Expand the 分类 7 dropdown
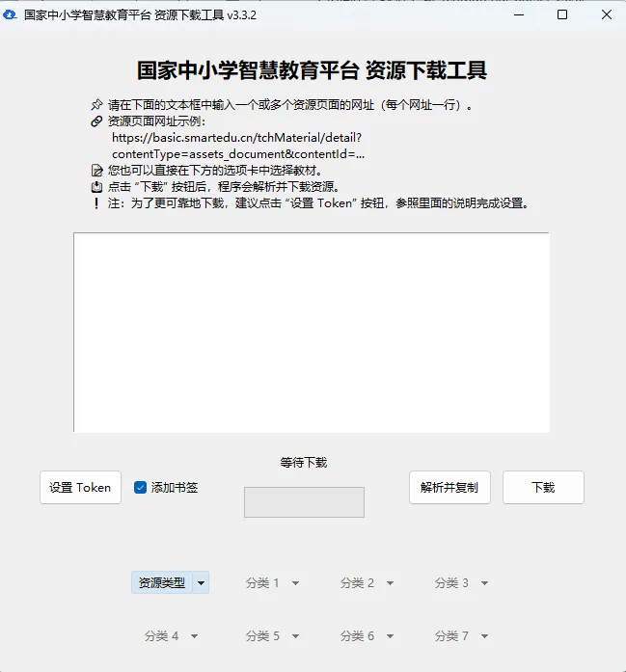626x672 pixels. (461, 636)
